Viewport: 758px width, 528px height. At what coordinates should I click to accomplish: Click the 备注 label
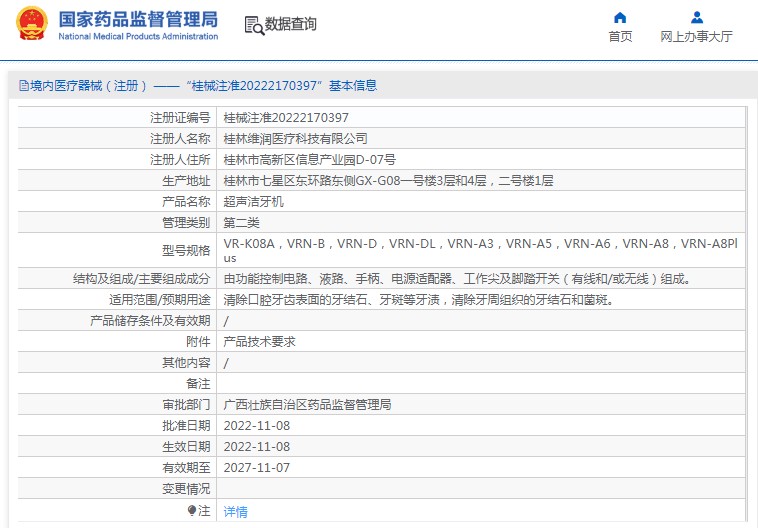click(x=198, y=384)
